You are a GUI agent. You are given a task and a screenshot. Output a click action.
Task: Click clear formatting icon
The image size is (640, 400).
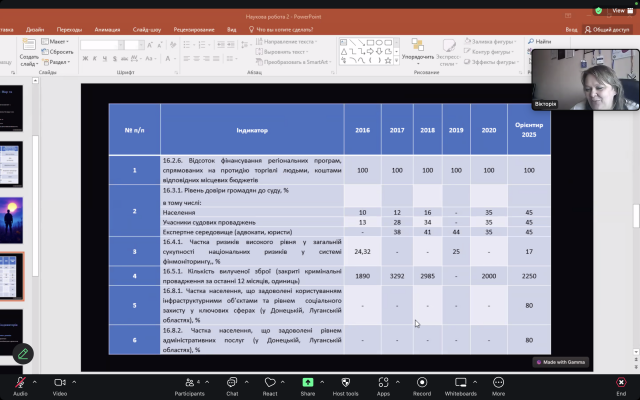173,44
